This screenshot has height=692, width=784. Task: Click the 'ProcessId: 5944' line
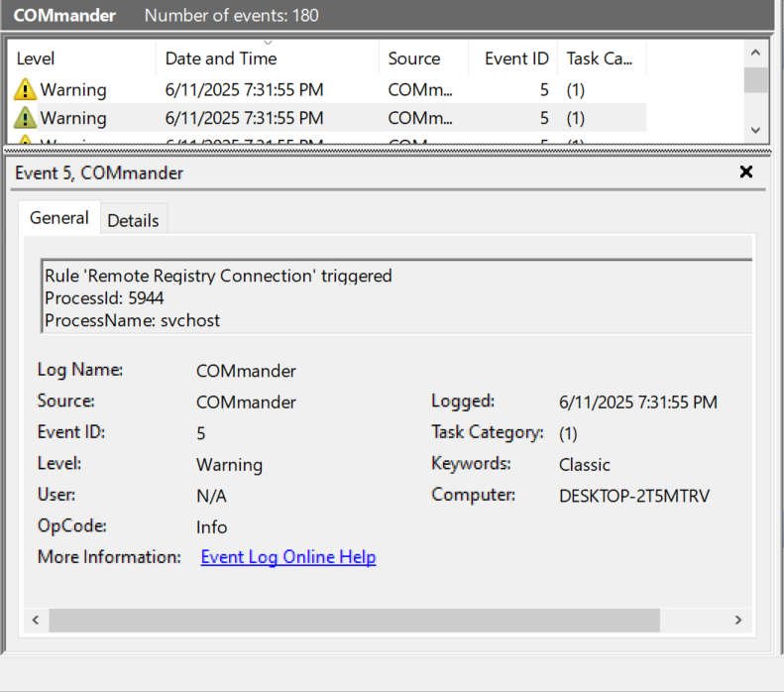104,298
